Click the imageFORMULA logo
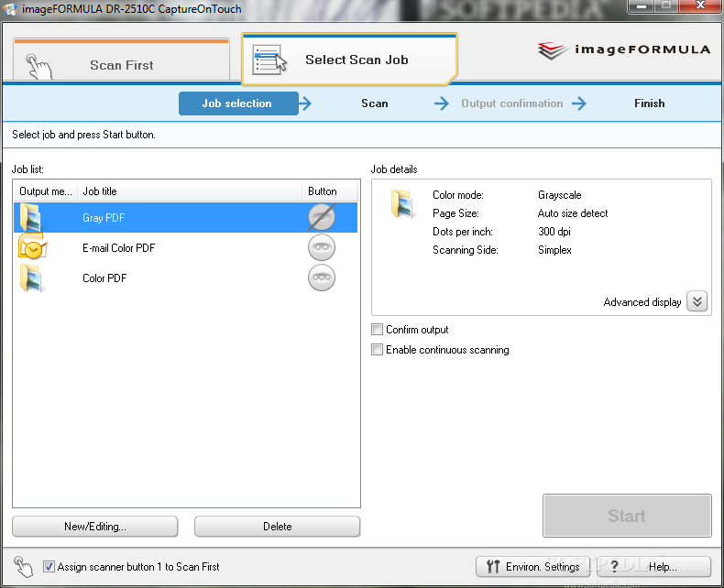 [x=624, y=49]
